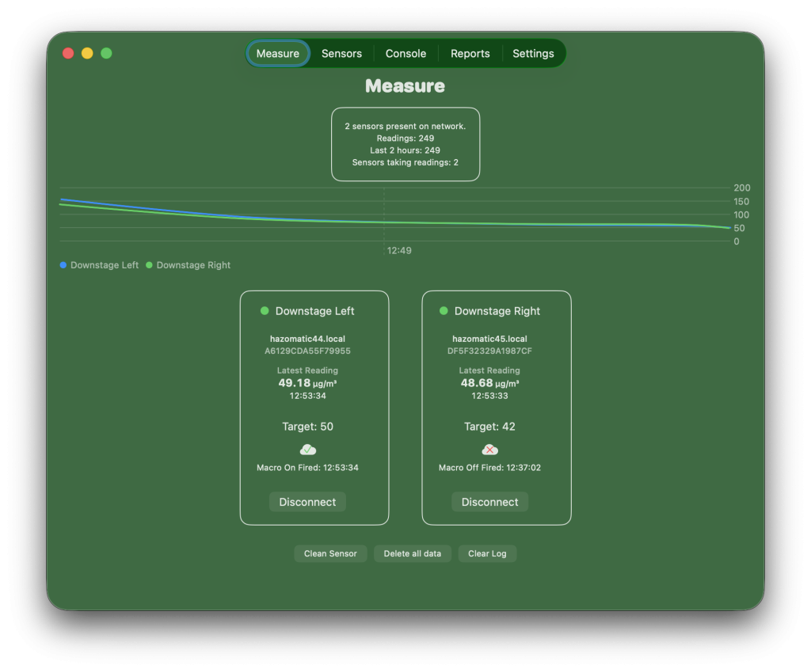Select the Measure tab
Image resolution: width=811 pixels, height=672 pixels.
coord(278,54)
